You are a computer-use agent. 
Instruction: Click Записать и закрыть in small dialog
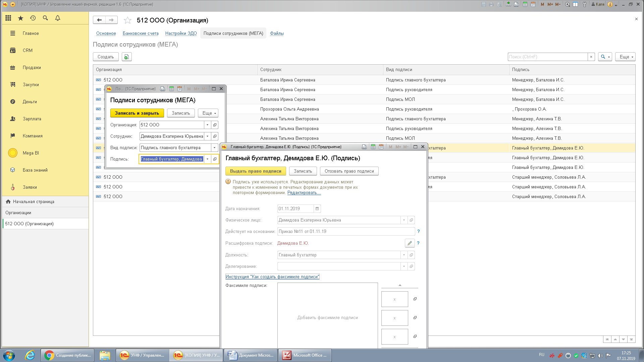click(137, 113)
